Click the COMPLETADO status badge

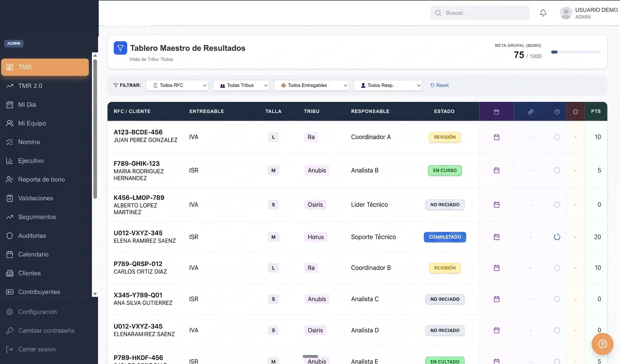[445, 237]
